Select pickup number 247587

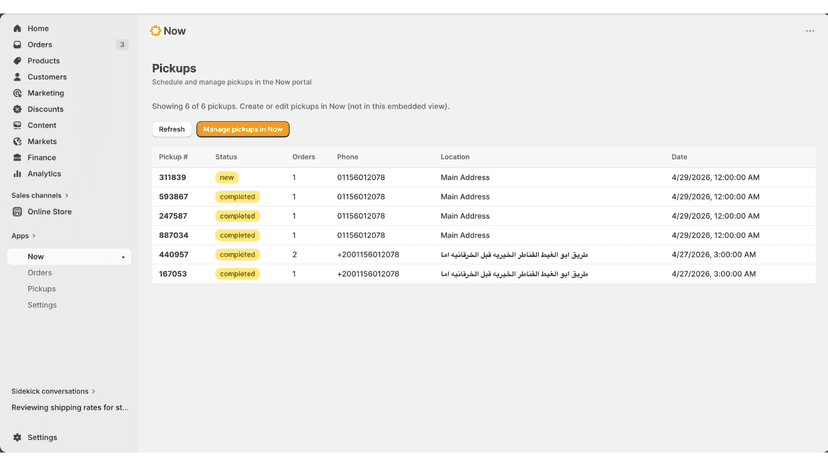coord(173,216)
